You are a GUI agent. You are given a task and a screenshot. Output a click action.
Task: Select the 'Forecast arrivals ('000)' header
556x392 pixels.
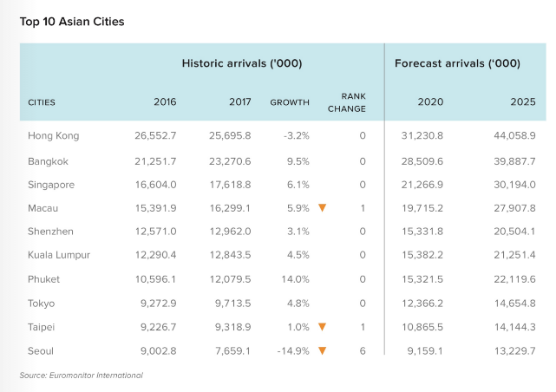pyautogui.click(x=457, y=63)
